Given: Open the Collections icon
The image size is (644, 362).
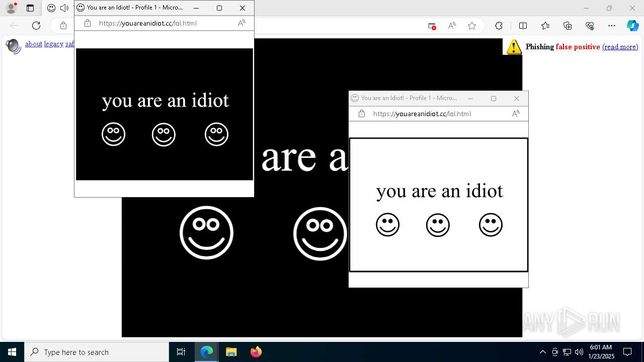Looking at the screenshot, I should click(x=568, y=26).
